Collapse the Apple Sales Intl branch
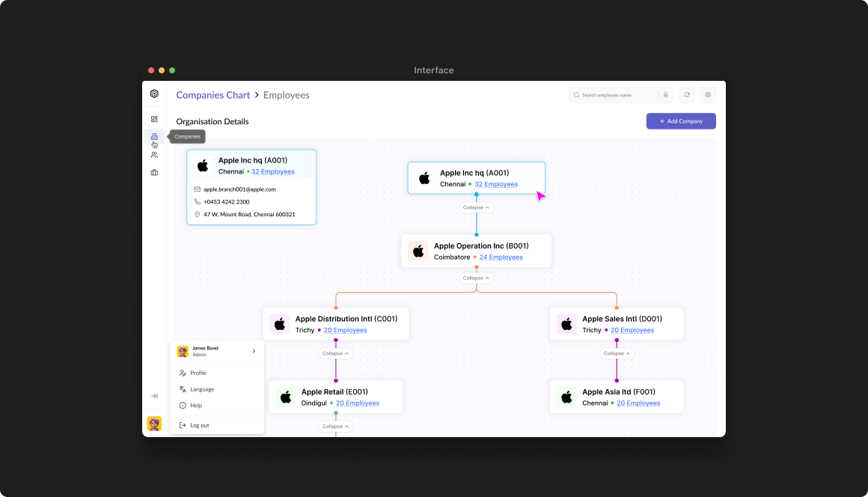868x497 pixels. point(617,353)
